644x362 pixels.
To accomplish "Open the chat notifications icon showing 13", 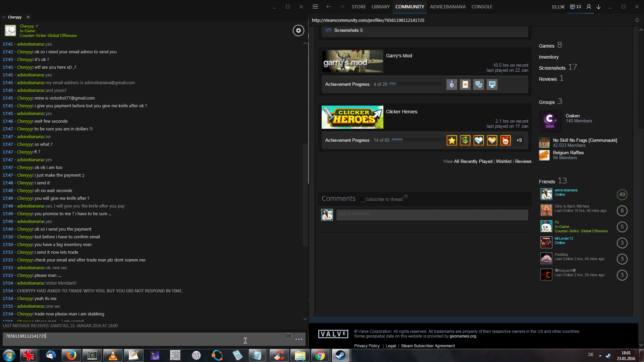I will point(575,7).
